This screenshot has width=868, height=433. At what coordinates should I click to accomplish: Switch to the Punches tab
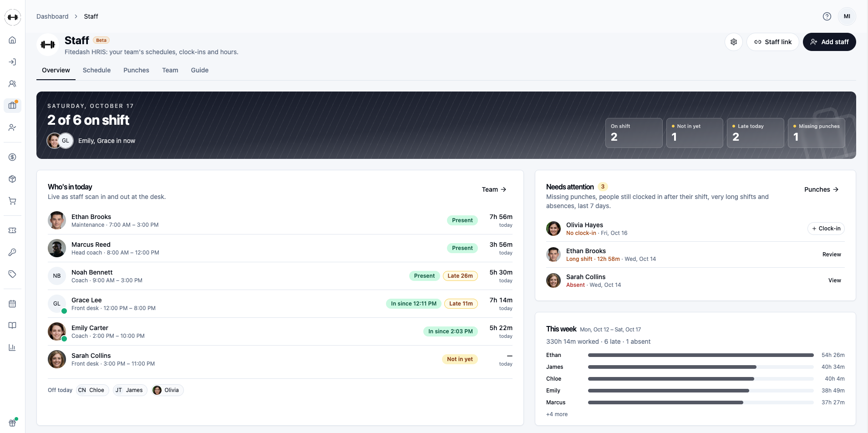pyautogui.click(x=136, y=70)
